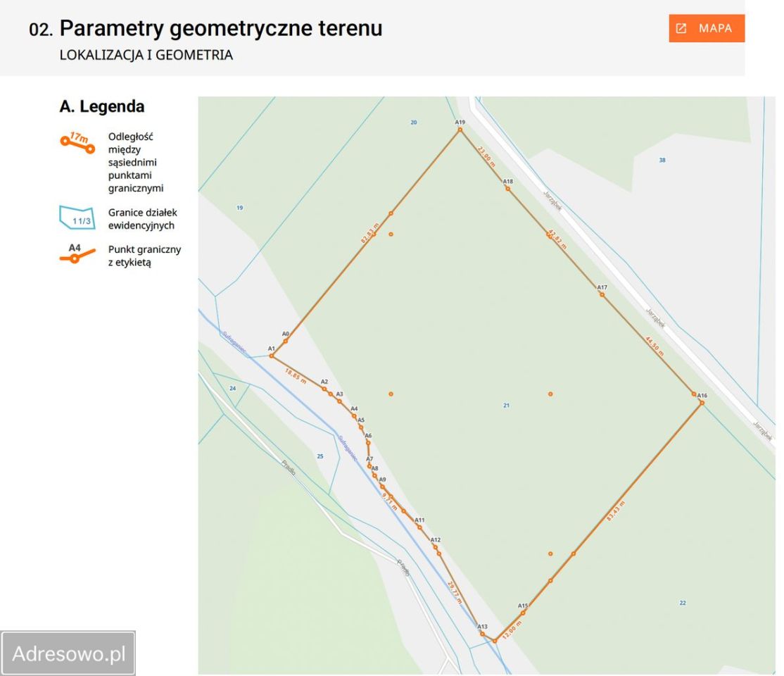Image resolution: width=784 pixels, height=676 pixels.
Task: Open the MAPA external link button
Action: click(x=706, y=28)
